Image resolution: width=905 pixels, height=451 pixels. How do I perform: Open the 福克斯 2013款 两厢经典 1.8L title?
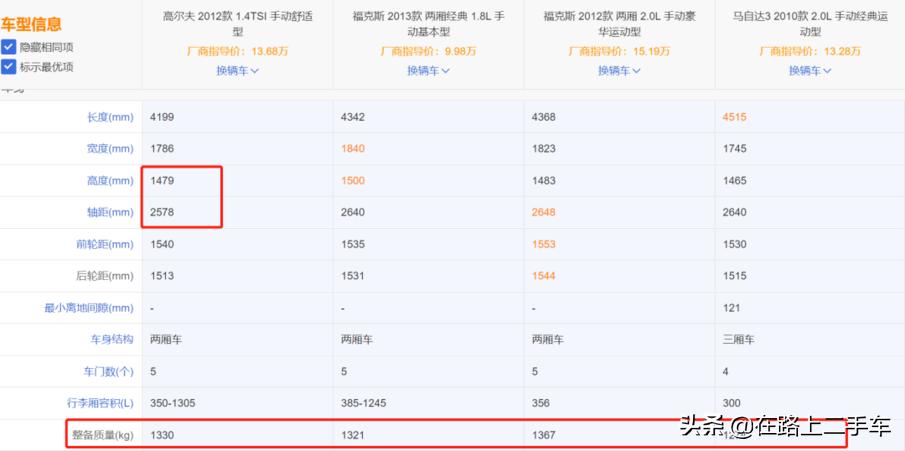point(428,24)
